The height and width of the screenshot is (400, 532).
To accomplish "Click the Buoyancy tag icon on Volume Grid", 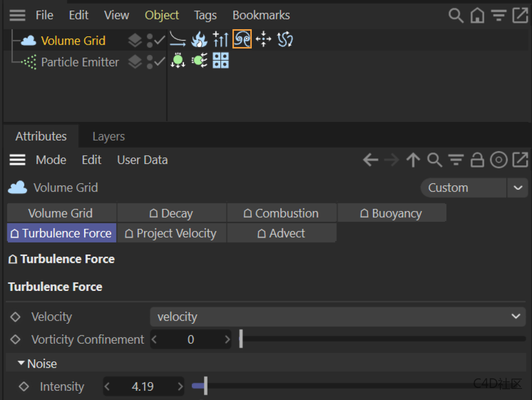I will pyautogui.click(x=220, y=40).
